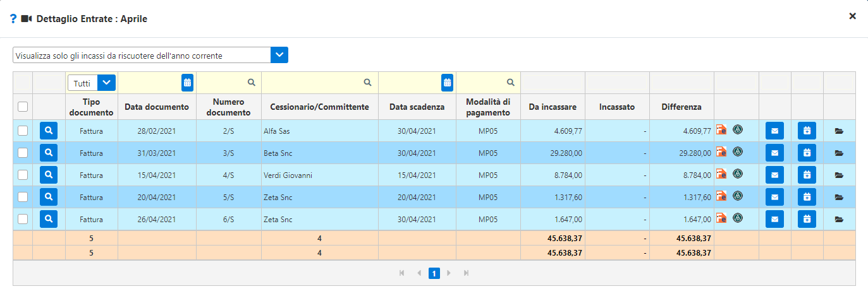Toggle the select-all checkbox in header
The height and width of the screenshot is (296, 868).
pos(23,107)
